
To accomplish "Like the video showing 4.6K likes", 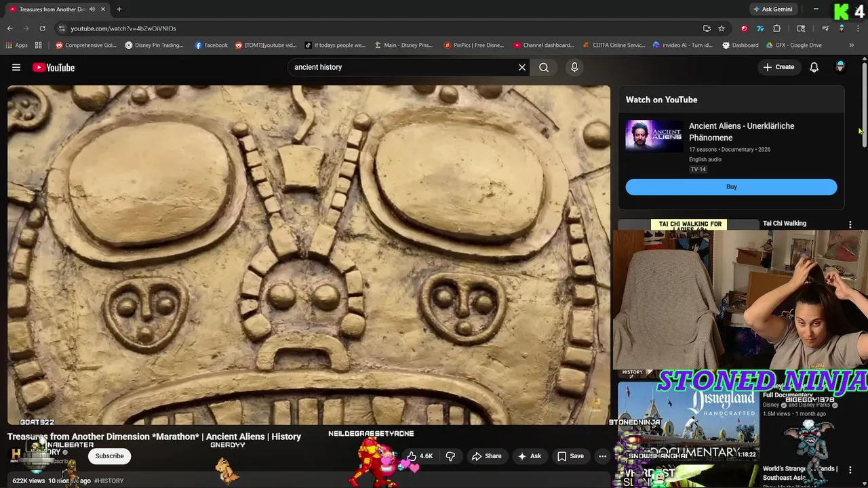I will (419, 456).
